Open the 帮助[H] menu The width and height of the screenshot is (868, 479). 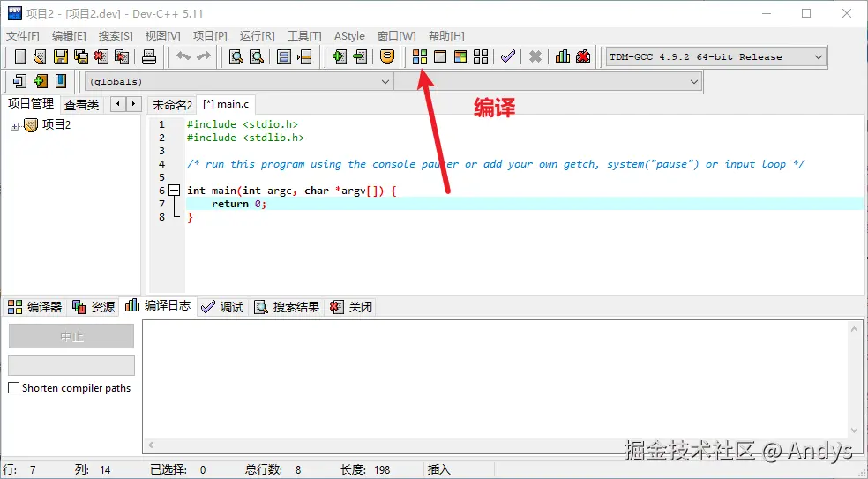pyautogui.click(x=446, y=36)
